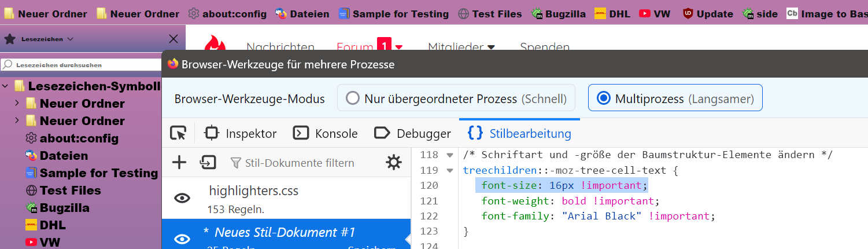
Task: Open style editor options gear icon
Action: [x=394, y=163]
